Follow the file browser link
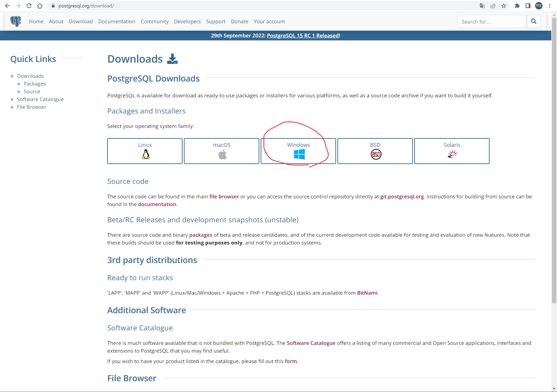The height and width of the screenshot is (392, 557). 224,197
